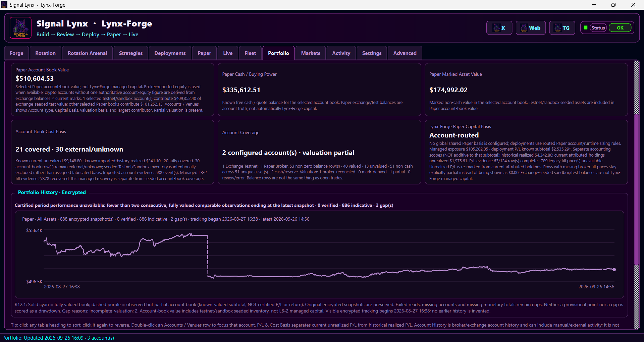Open the Markets tab
Viewport: 644px width, 342px height.
point(311,53)
